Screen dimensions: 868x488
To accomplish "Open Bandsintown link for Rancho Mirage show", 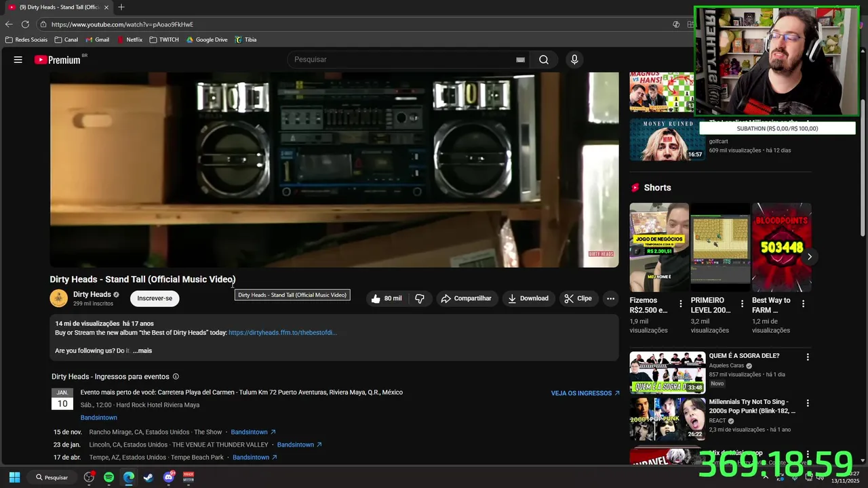I will (x=253, y=432).
